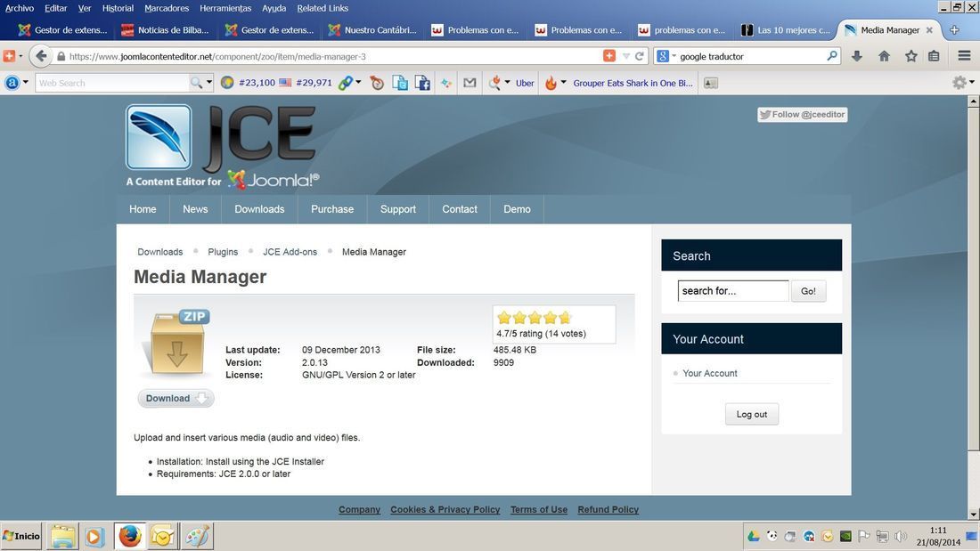980x551 pixels.
Task: Click the Go! search button
Action: click(x=808, y=291)
